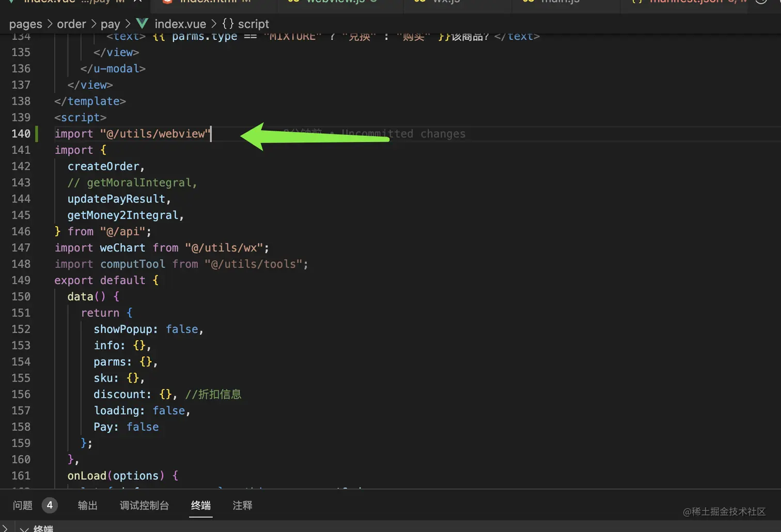Click the "//折扣信息" comment
The image size is (781, 532).
pyautogui.click(x=213, y=394)
